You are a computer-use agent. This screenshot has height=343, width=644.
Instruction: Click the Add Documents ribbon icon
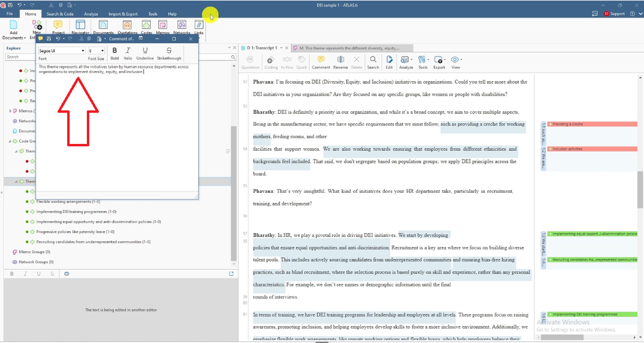click(14, 30)
